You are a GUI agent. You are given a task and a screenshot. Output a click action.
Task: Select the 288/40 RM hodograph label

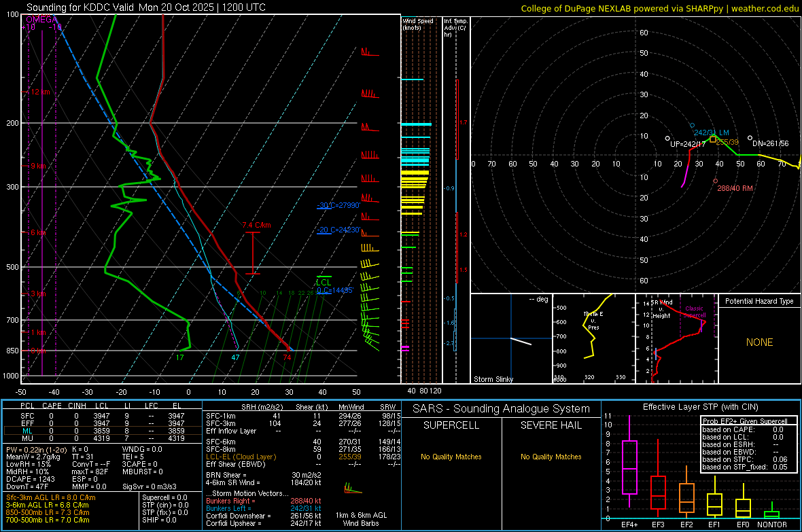[x=735, y=188]
